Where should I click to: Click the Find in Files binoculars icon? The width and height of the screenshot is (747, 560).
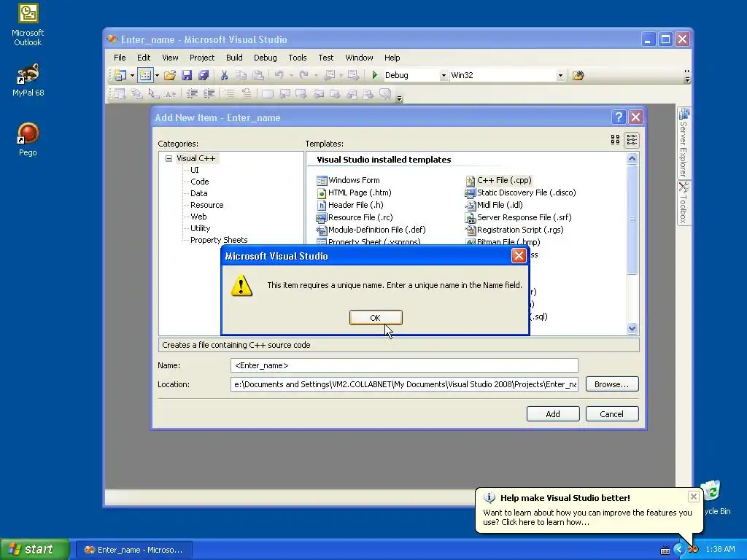click(578, 75)
